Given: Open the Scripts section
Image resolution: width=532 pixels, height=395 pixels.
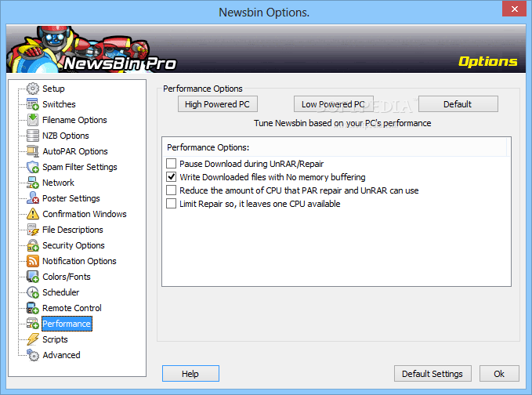Looking at the screenshot, I should (x=55, y=339).
